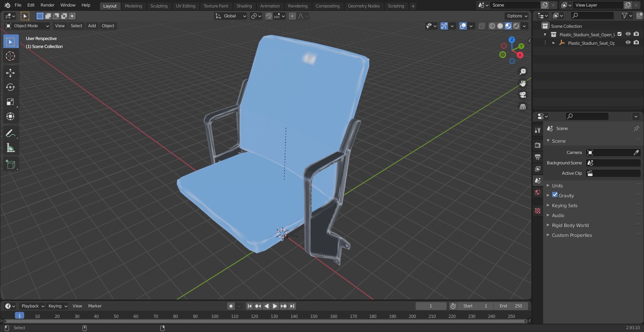Open the Object Mode dropdown
The height and width of the screenshot is (332, 644).
coord(27,26)
